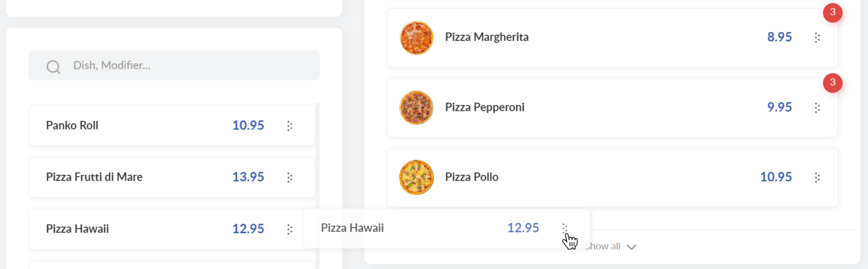Focus the Dish, Modifier search field
868x269 pixels.
pos(174,65)
